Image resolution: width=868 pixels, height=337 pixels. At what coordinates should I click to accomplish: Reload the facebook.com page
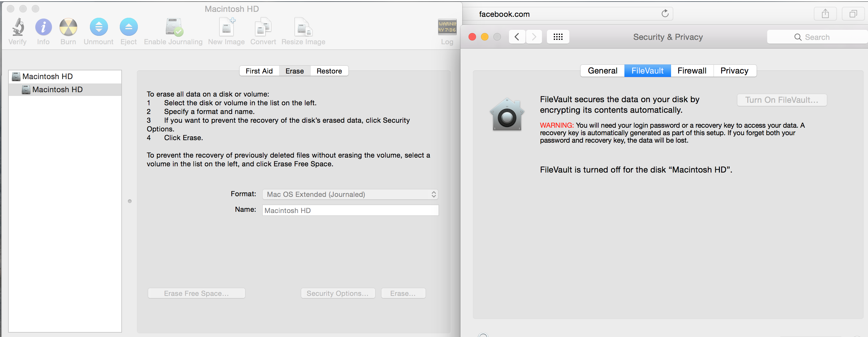click(x=665, y=14)
